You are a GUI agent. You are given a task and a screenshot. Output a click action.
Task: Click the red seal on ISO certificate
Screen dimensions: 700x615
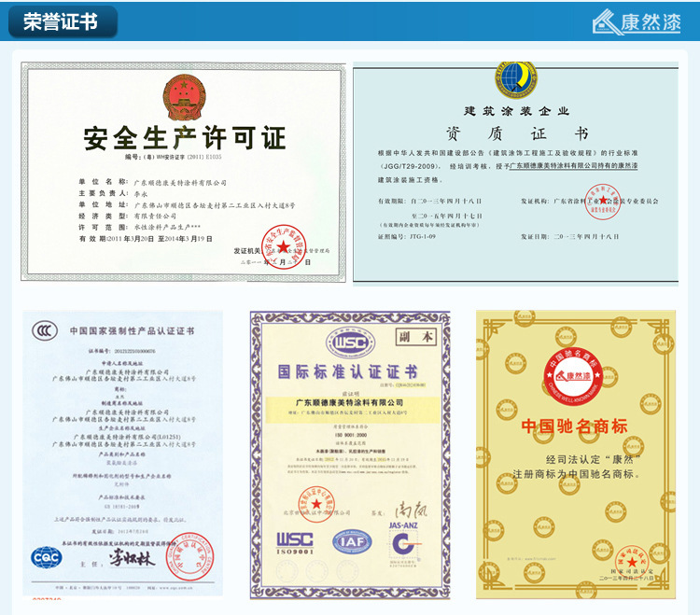316,504
